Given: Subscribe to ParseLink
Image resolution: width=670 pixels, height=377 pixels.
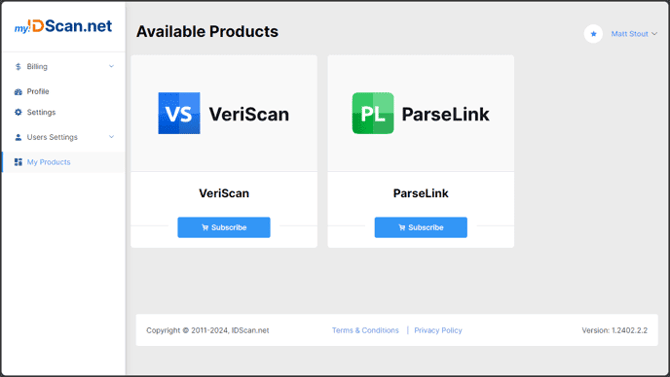Looking at the screenshot, I should coord(421,227).
